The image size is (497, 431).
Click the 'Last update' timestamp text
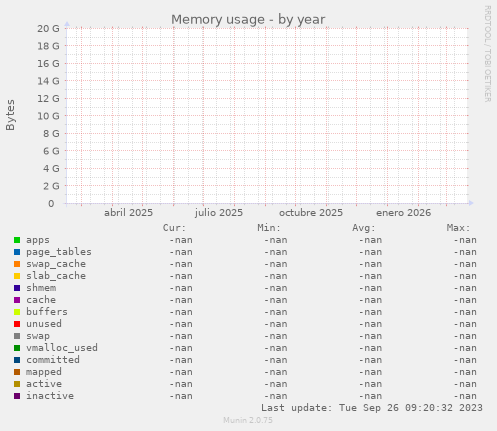pos(372,408)
